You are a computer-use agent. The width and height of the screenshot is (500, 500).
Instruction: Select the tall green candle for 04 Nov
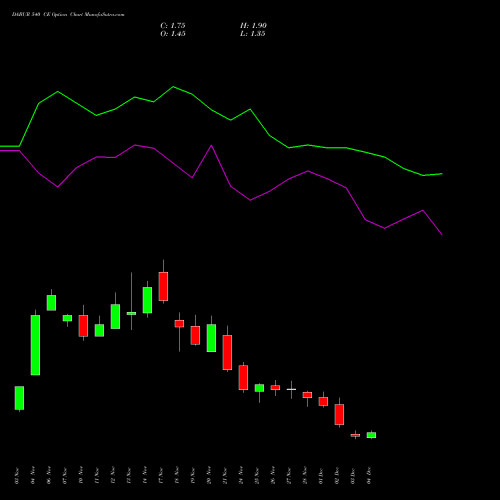click(35, 345)
